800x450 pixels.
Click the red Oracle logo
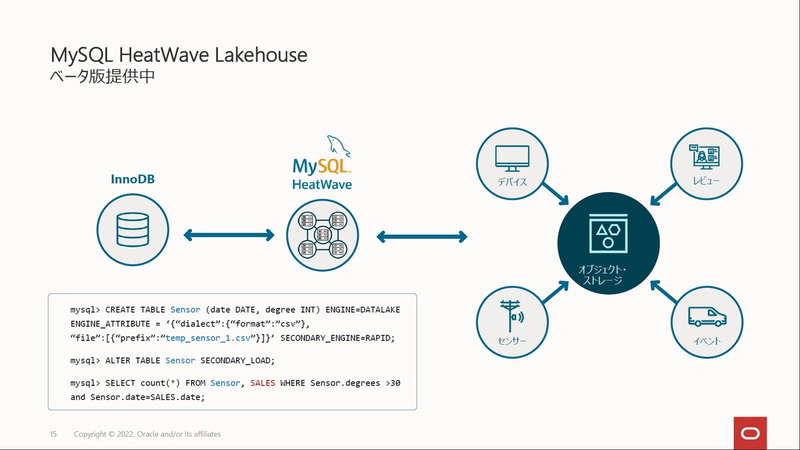(x=750, y=433)
